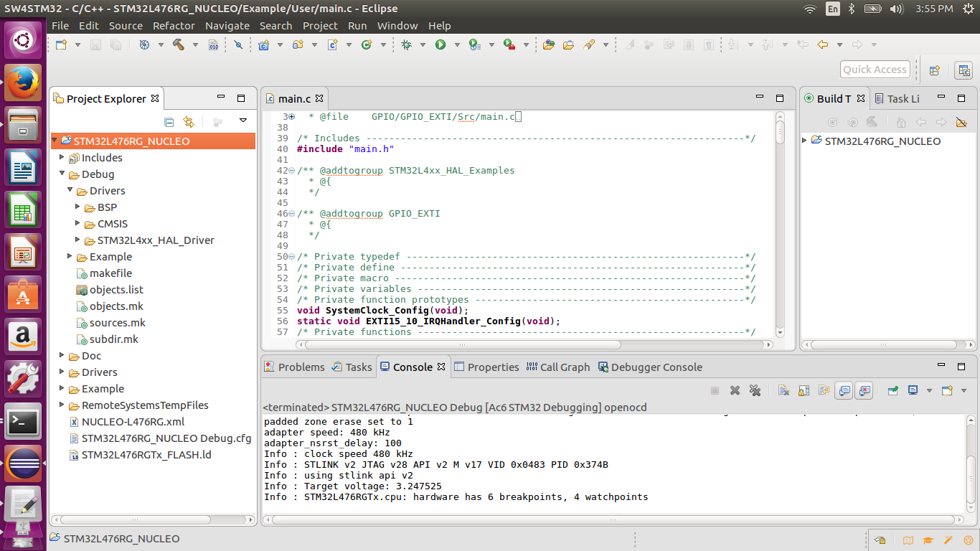This screenshot has height=551, width=980.
Task: Open the Debug button dropdown arrow
Action: [423, 44]
